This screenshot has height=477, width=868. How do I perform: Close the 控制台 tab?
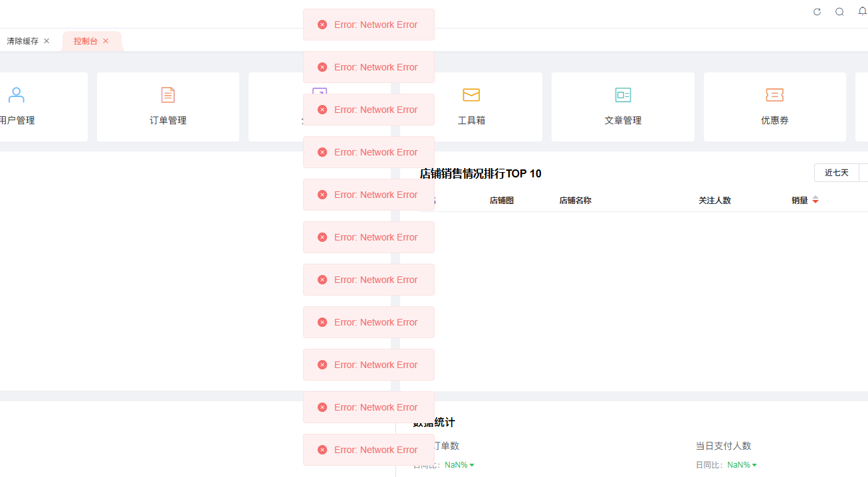coord(106,41)
